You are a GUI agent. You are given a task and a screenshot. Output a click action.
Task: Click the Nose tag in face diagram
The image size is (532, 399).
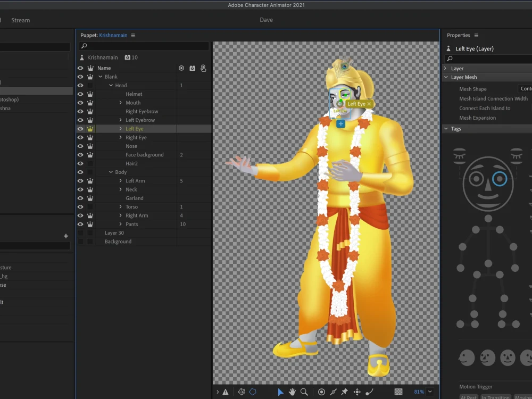(488, 185)
